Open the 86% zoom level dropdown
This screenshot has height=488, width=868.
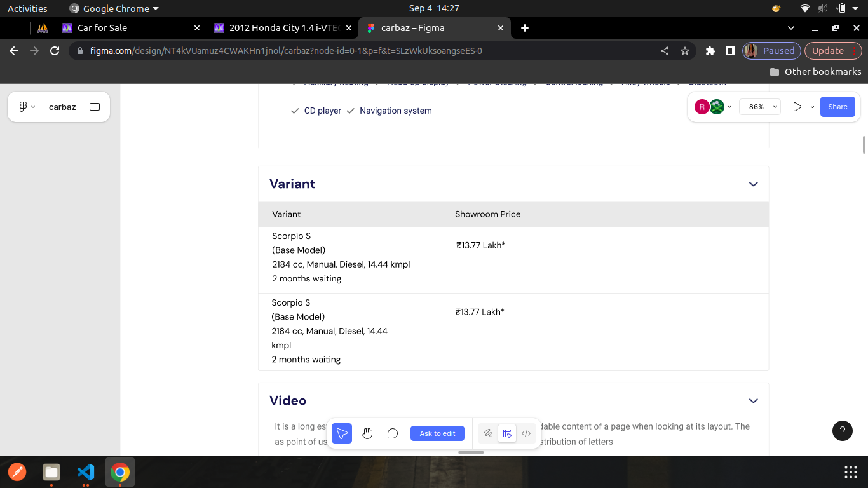point(760,107)
